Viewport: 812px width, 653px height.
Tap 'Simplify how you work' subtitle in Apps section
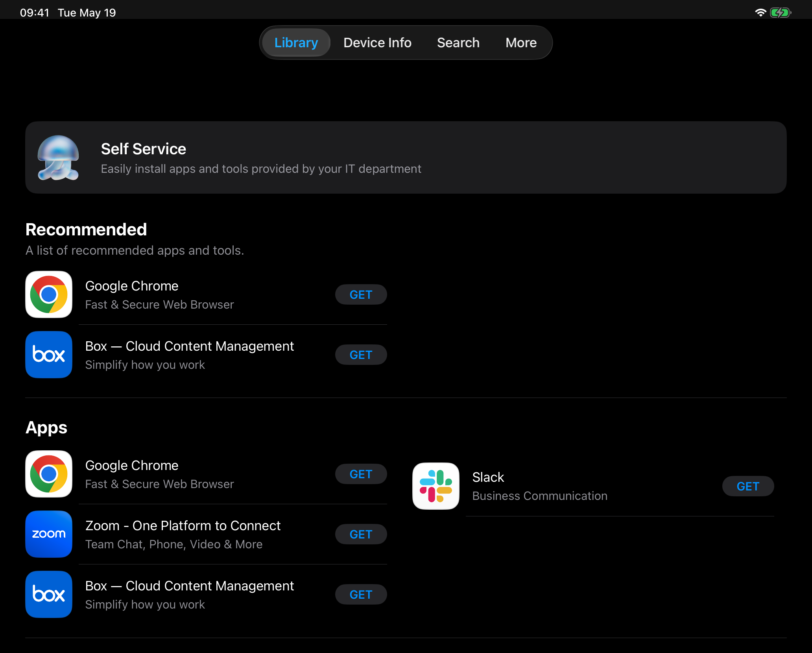pos(145,604)
